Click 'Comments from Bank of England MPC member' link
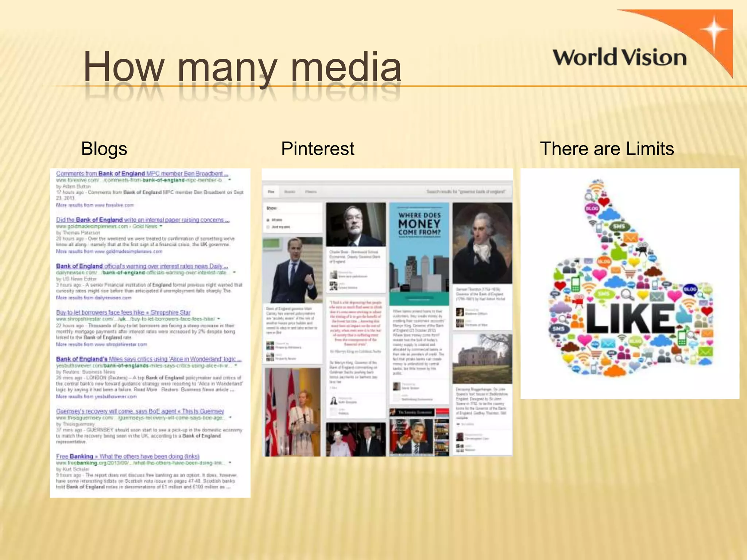The width and height of the screenshot is (747, 560). click(x=142, y=174)
